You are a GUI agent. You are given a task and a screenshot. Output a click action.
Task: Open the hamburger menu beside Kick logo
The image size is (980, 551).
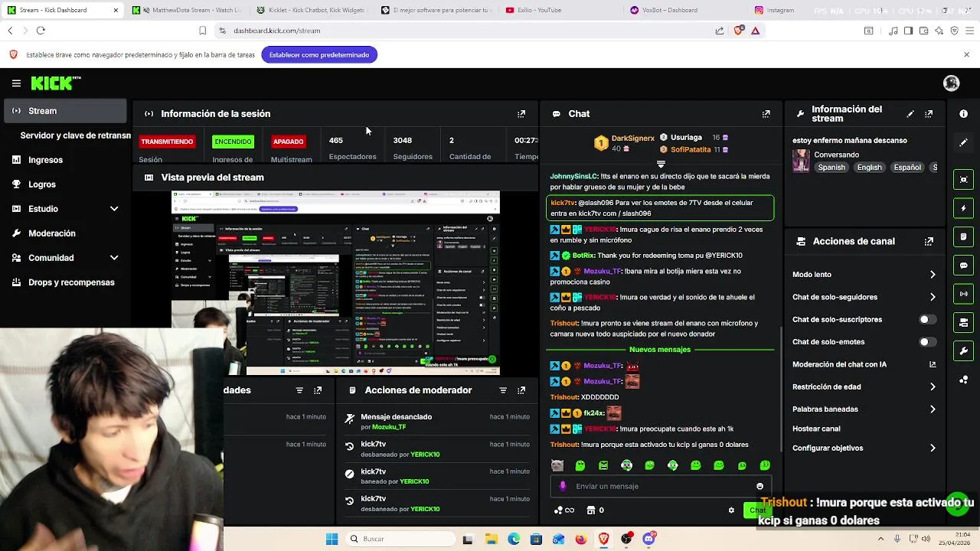(16, 83)
